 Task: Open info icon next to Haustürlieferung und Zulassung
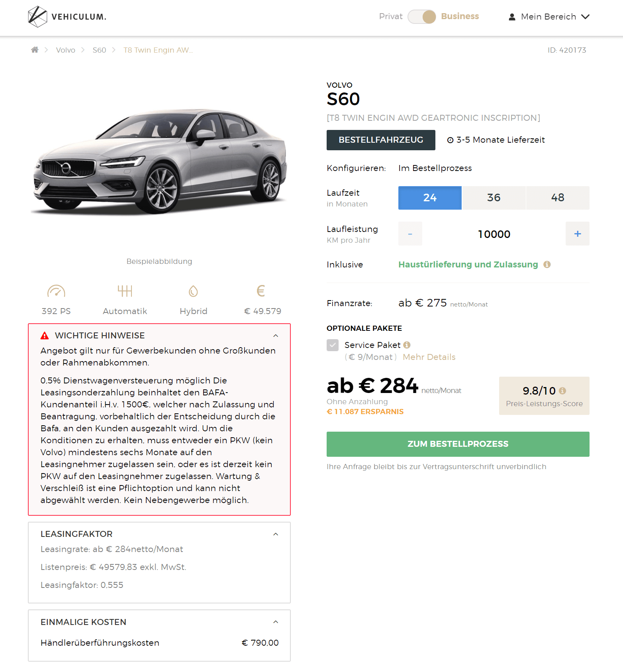click(547, 264)
